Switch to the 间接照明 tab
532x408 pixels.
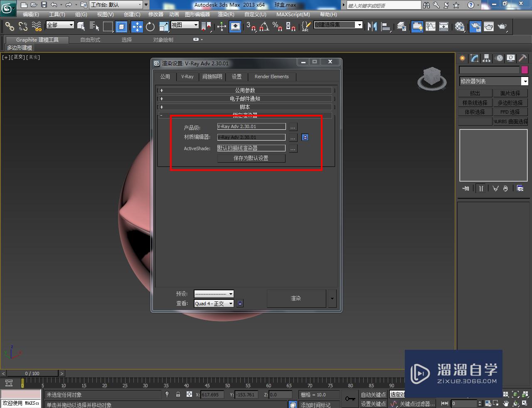tap(212, 77)
